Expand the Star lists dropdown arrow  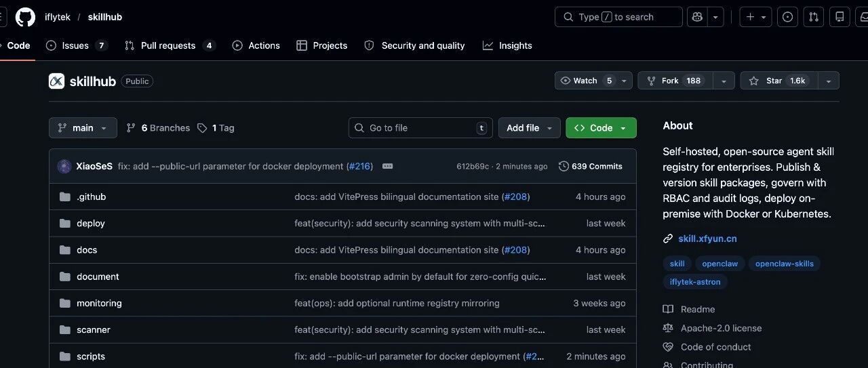point(828,81)
